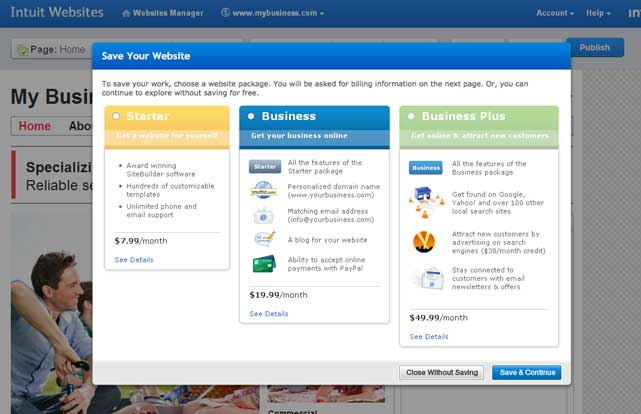Select the Starter package radio button
This screenshot has height=414, width=641.
coord(116,116)
